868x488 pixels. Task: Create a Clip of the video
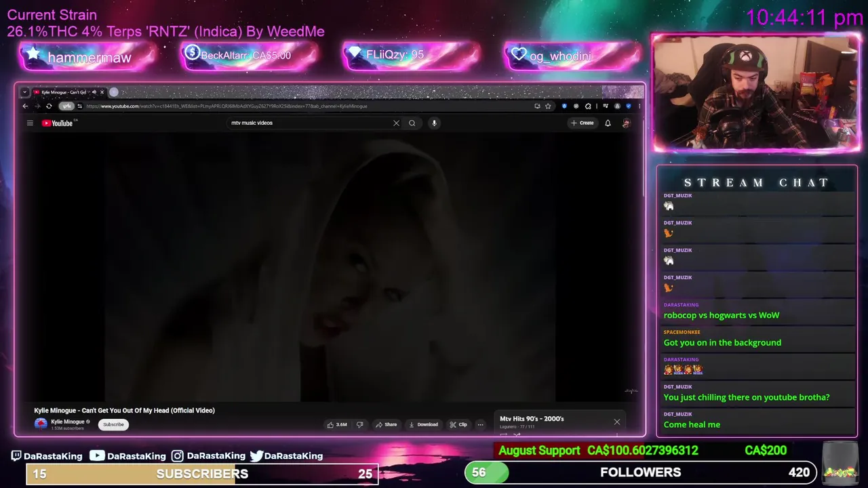coord(458,424)
